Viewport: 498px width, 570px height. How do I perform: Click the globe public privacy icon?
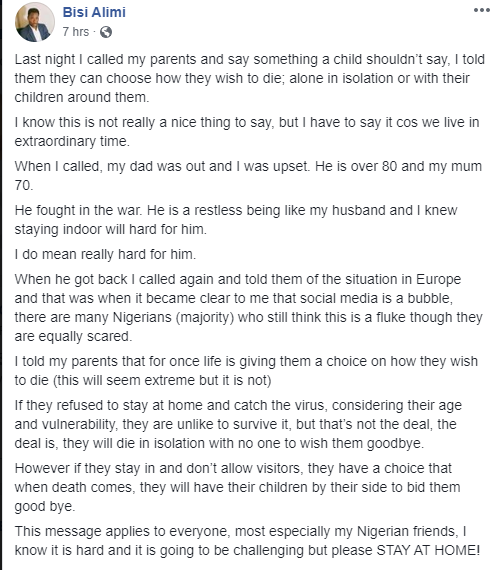click(x=106, y=32)
